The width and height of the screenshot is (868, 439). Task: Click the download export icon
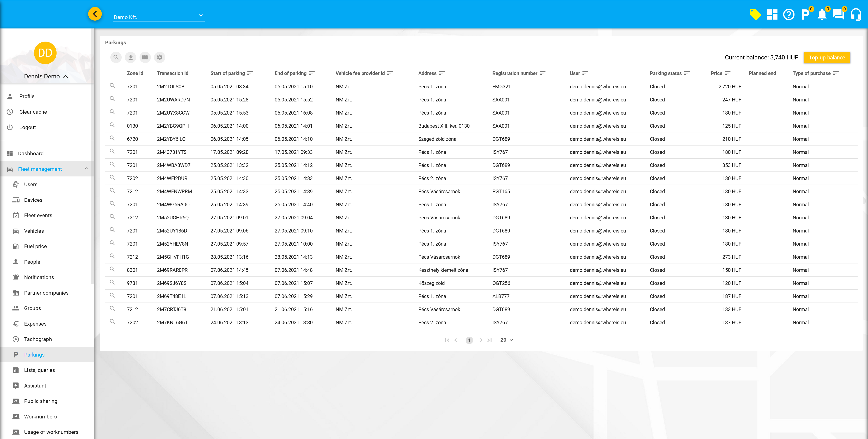click(x=130, y=58)
